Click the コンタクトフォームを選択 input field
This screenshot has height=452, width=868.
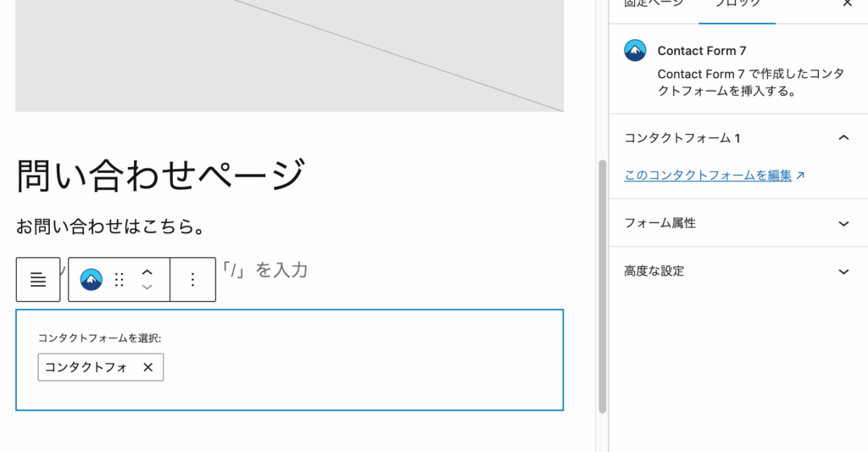(x=86, y=367)
